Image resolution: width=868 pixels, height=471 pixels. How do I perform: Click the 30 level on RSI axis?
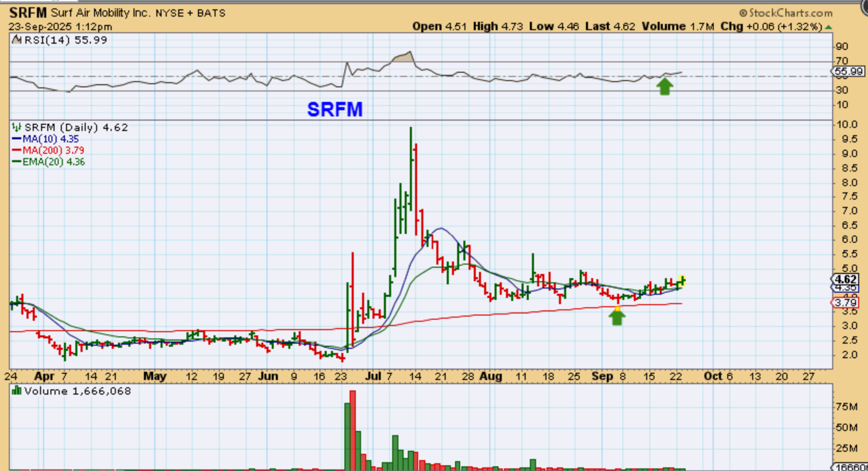842,90
